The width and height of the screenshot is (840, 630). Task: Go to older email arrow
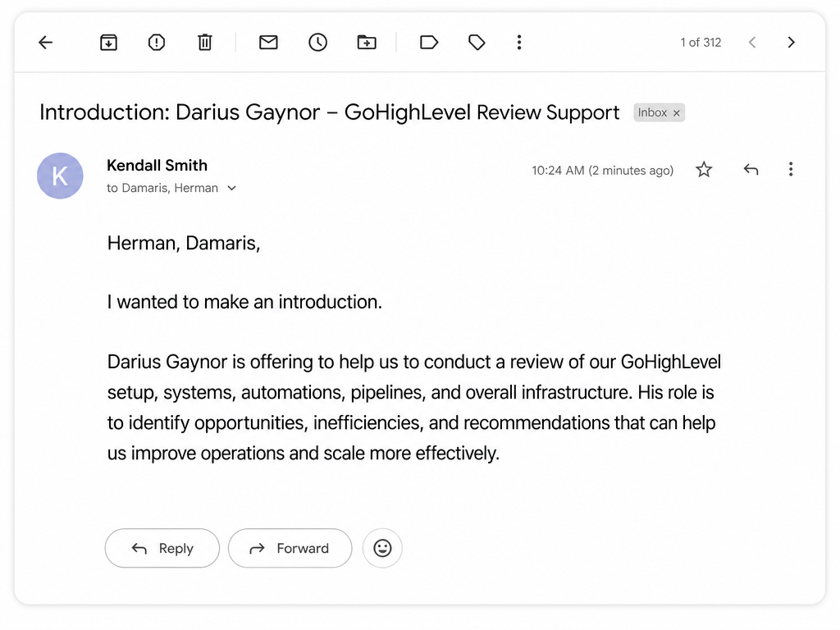click(x=792, y=43)
